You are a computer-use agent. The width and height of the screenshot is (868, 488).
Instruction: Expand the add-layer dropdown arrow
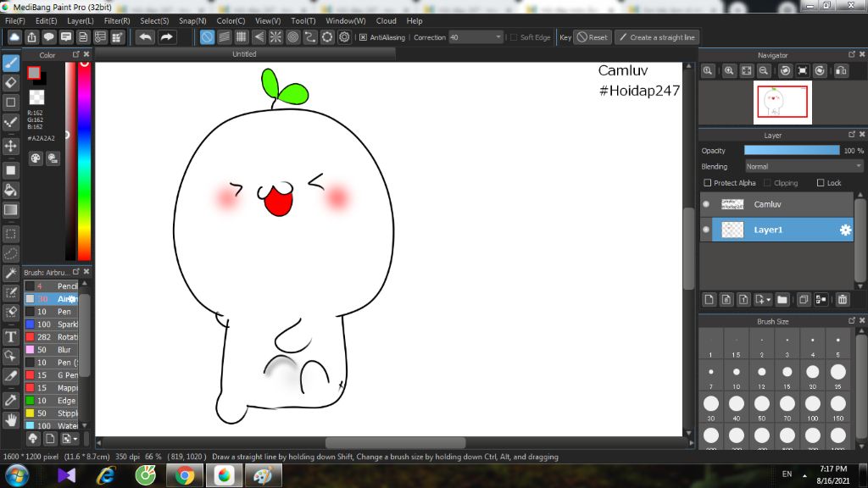(768, 300)
